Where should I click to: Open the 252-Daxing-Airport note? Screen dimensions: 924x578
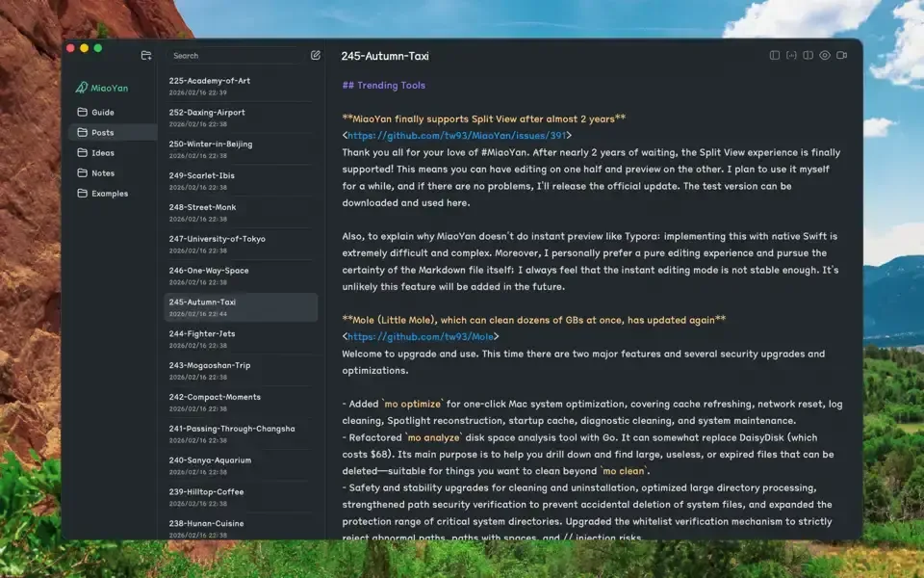pyautogui.click(x=241, y=118)
